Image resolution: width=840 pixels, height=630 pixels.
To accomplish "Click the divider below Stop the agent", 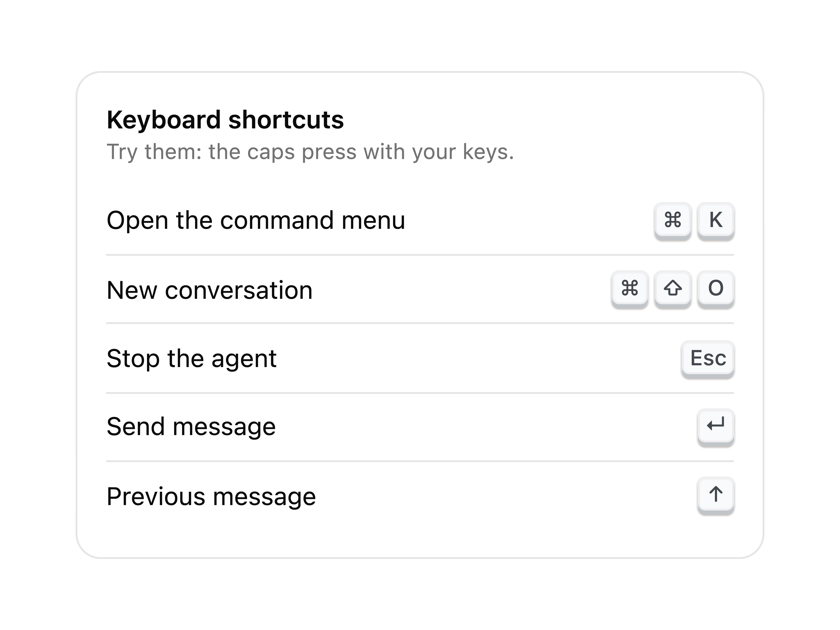I will [420, 393].
